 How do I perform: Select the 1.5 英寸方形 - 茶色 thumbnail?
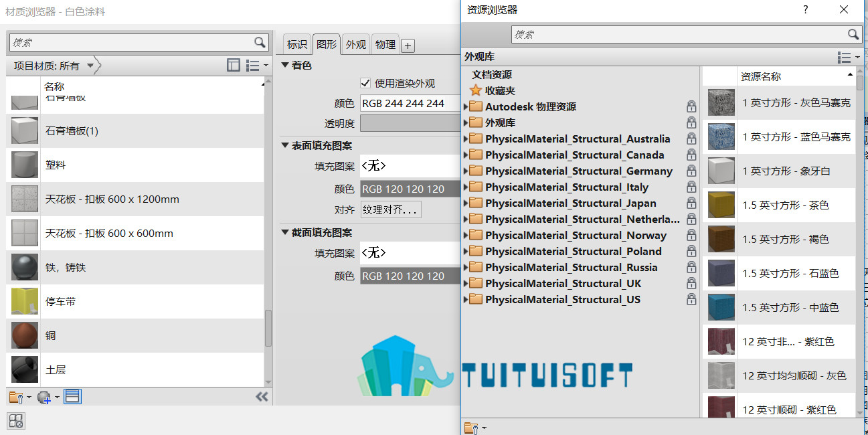click(x=721, y=205)
